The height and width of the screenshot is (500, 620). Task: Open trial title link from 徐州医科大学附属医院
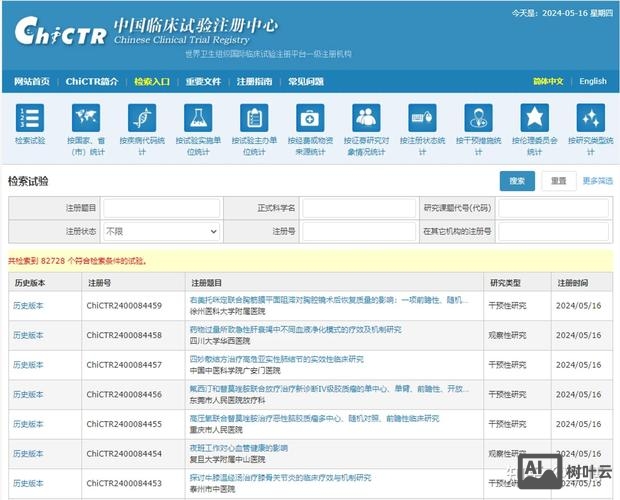[x=329, y=300]
